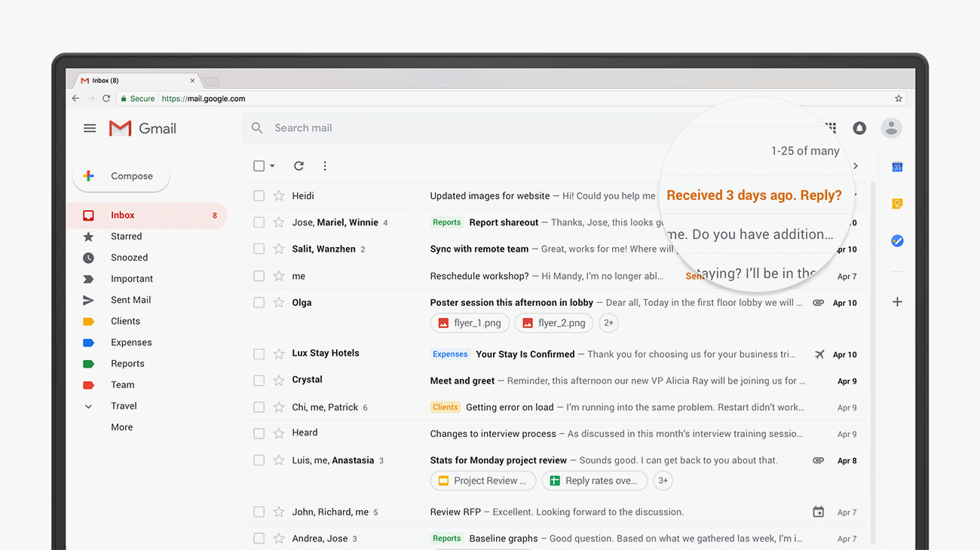980x550 pixels.
Task: Open the select-all dropdown arrow
Action: 272,166
